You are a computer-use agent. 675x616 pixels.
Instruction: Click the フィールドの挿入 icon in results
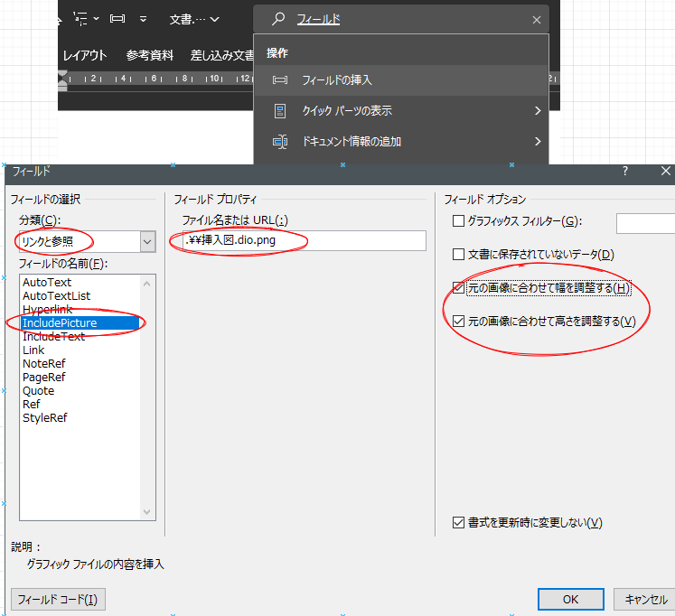point(280,80)
